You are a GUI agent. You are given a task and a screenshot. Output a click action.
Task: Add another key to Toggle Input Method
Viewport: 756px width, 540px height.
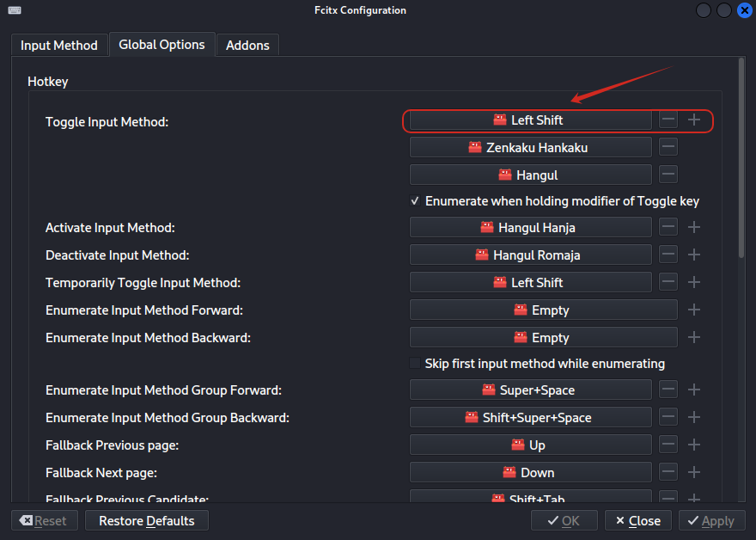(694, 120)
